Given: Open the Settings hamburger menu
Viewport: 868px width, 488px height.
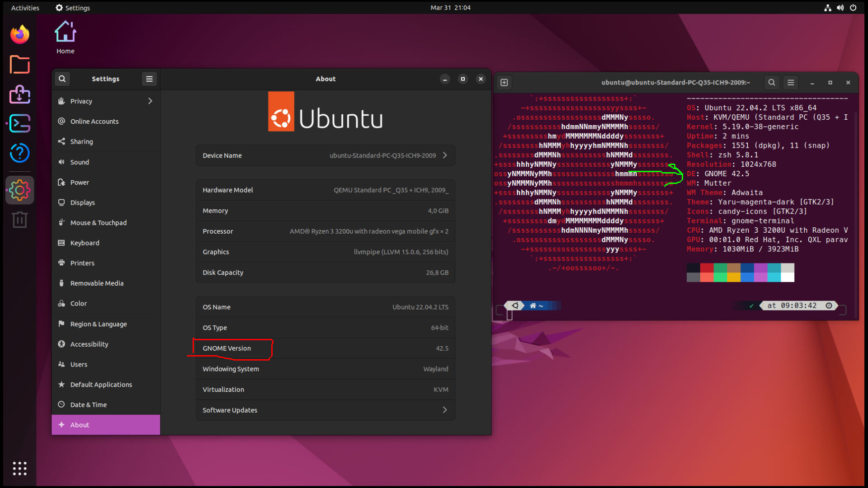Looking at the screenshot, I should tap(149, 79).
